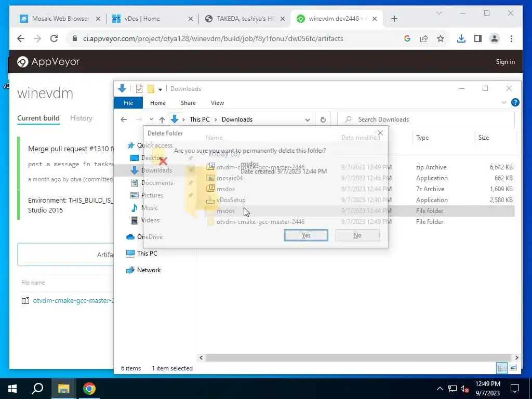Switch to vDos Home browser tab
The height and width of the screenshot is (399, 532).
pyautogui.click(x=153, y=19)
